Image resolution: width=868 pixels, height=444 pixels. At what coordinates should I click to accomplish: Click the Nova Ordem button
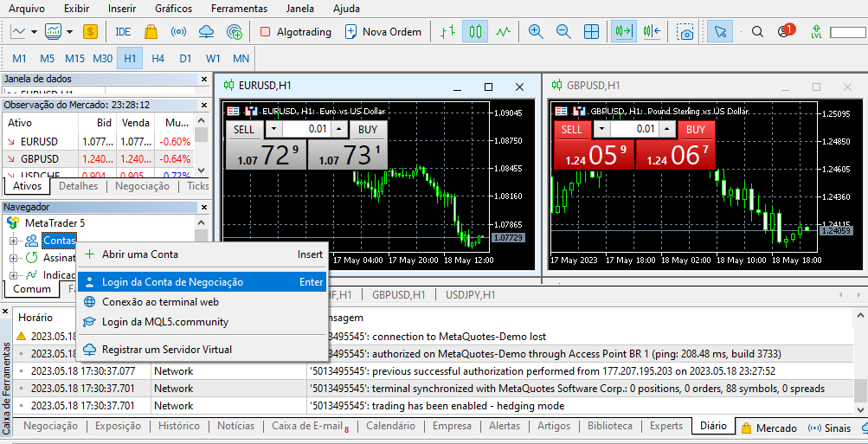click(383, 31)
